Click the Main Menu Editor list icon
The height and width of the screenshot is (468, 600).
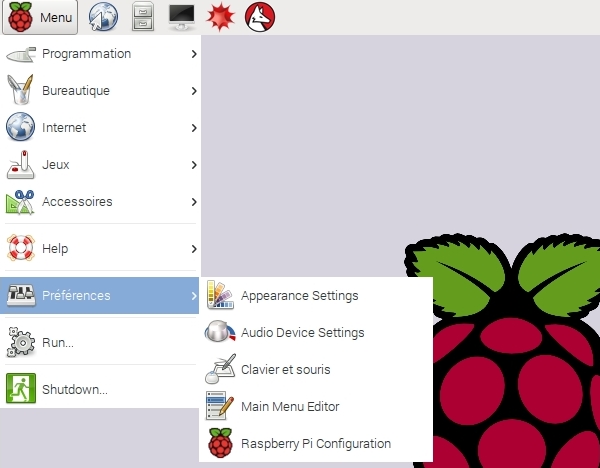pyautogui.click(x=220, y=406)
